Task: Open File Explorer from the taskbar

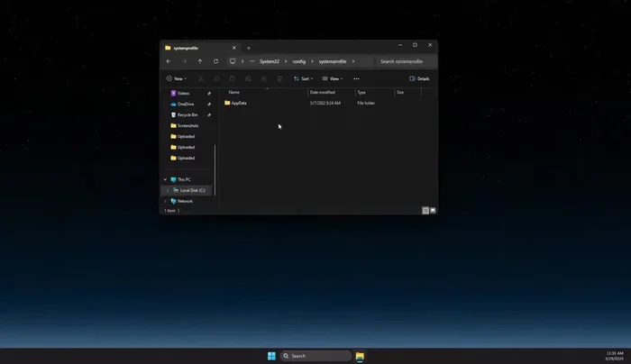Action: click(360, 356)
